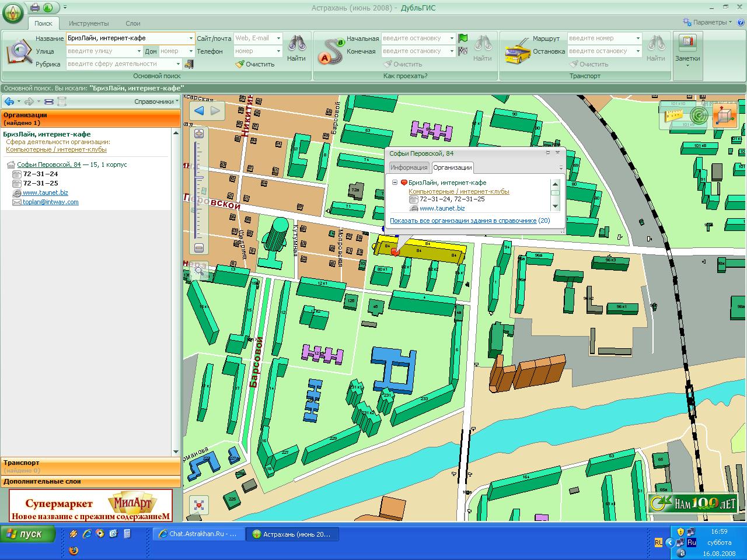
Task: Click the magnifier-book main search icon
Action: (x=18, y=51)
